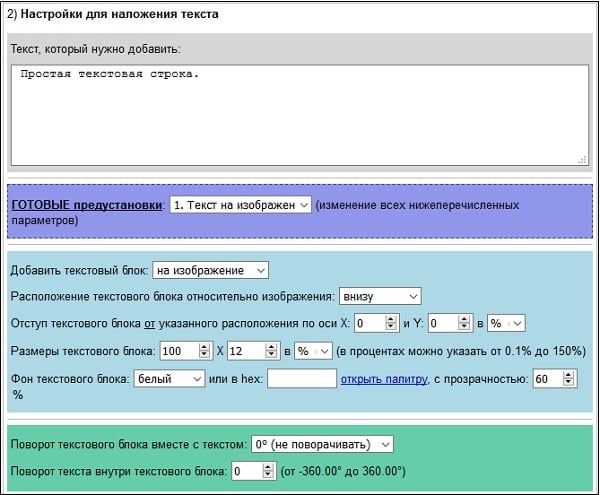Open the offset units '%' dropdown

505,323
